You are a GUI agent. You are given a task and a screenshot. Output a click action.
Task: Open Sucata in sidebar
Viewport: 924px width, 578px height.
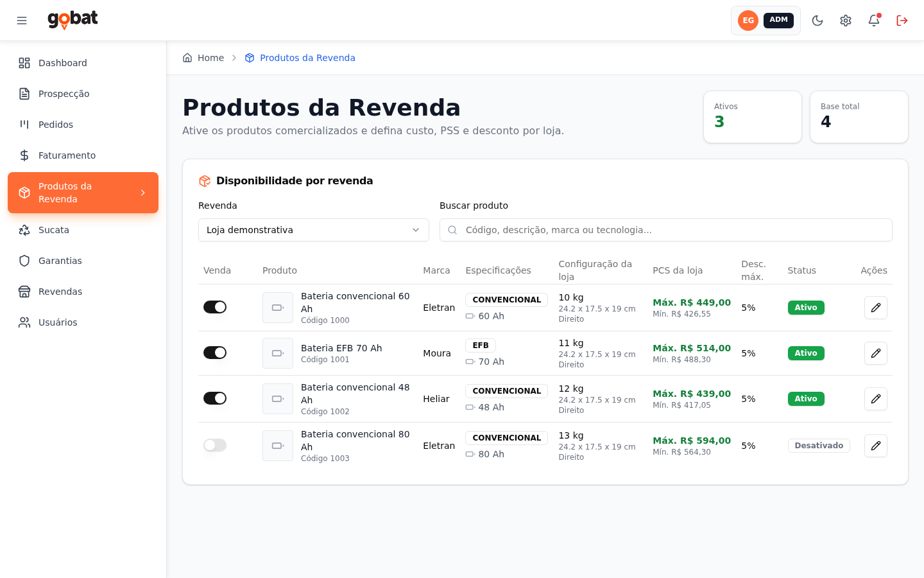[83, 230]
